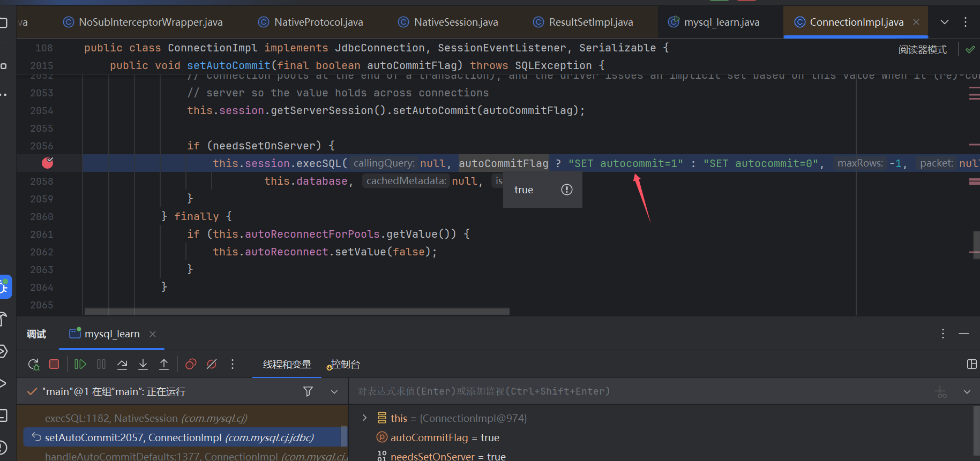Step into the method call
980x461 pixels.
coord(143,365)
